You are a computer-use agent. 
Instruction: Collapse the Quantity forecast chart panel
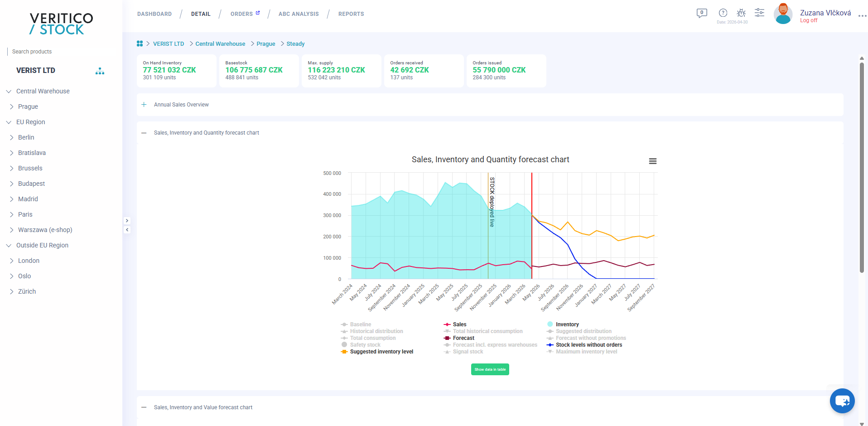[x=144, y=133]
